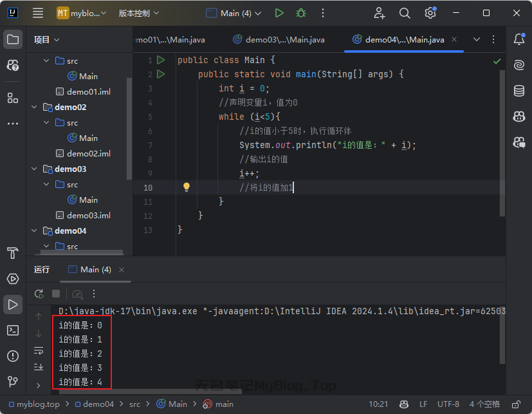Open the Project tool window icon

pos(13,39)
